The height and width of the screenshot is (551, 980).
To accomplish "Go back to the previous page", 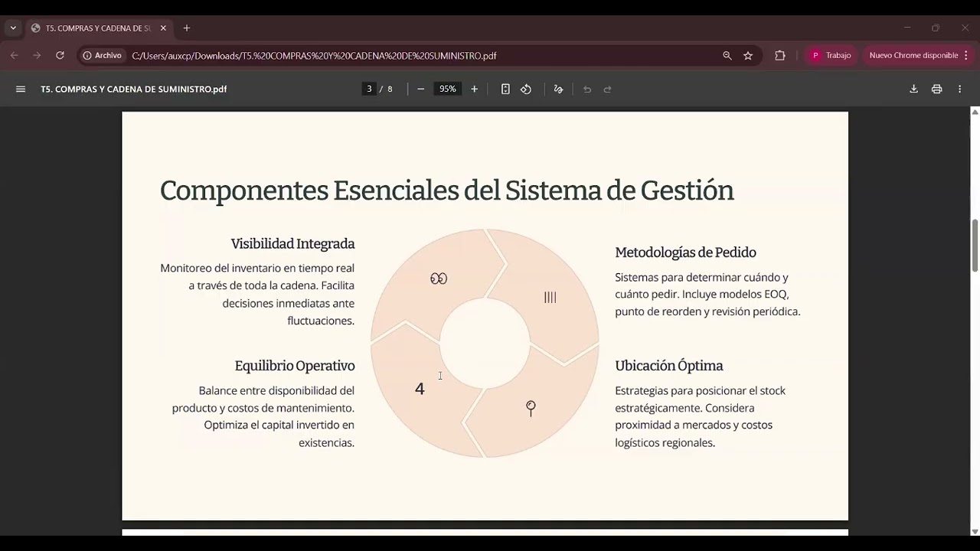I will point(14,56).
